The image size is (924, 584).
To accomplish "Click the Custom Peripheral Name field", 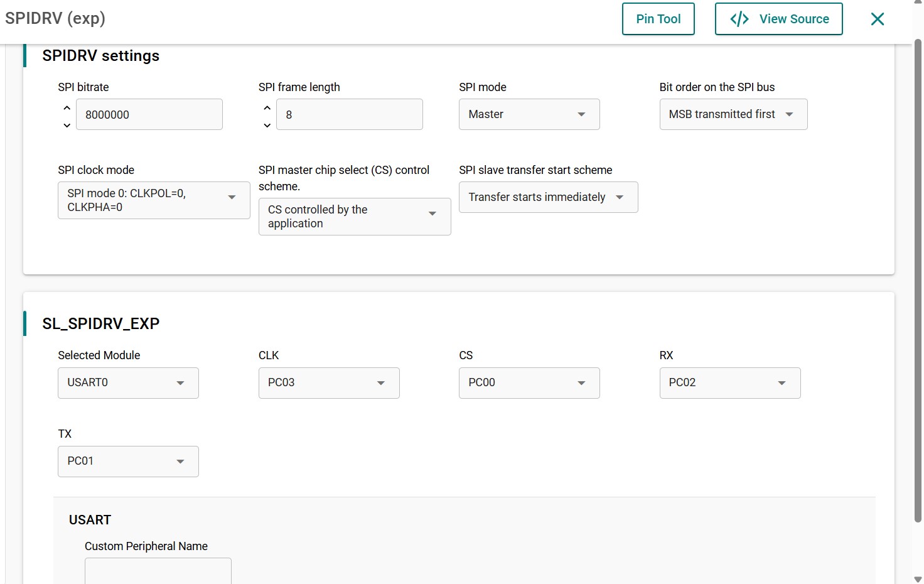I will pyautogui.click(x=158, y=571).
